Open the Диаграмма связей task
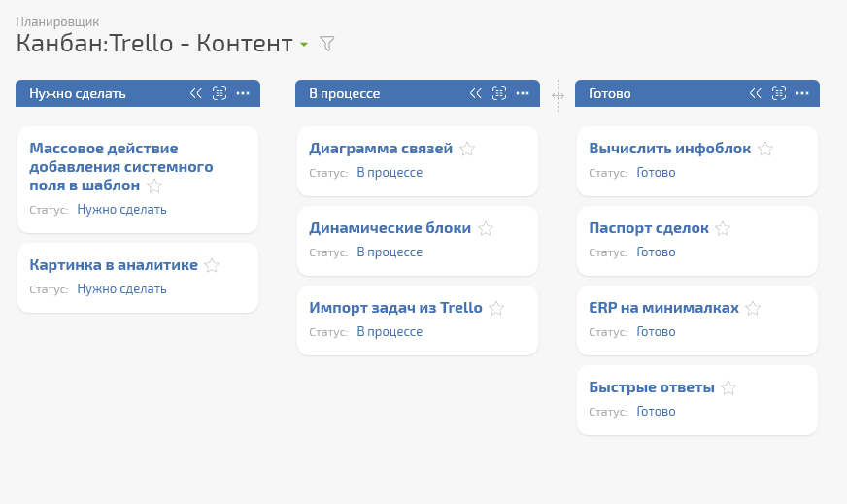847x504 pixels. coord(381,148)
